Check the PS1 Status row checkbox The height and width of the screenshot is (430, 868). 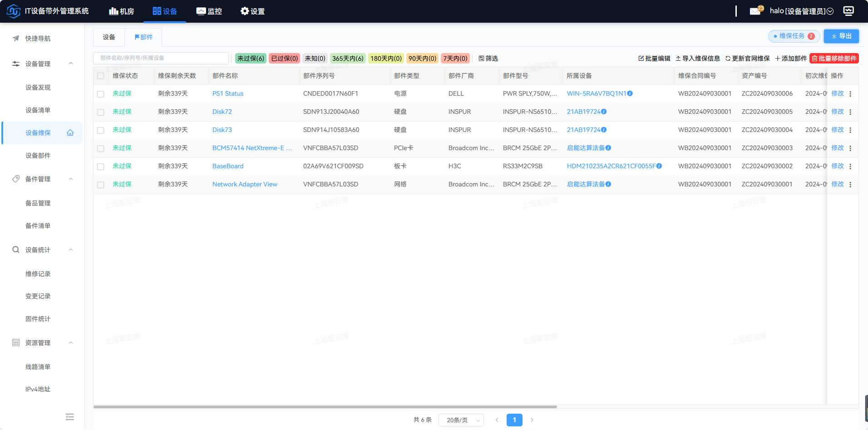[101, 94]
